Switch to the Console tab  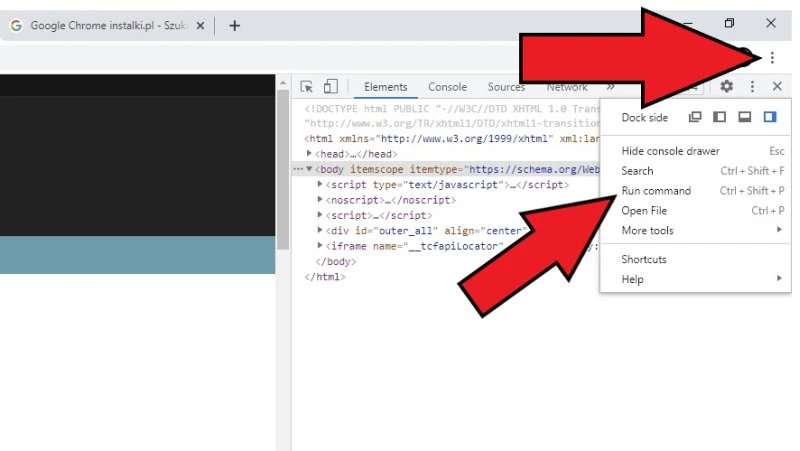[x=447, y=87]
